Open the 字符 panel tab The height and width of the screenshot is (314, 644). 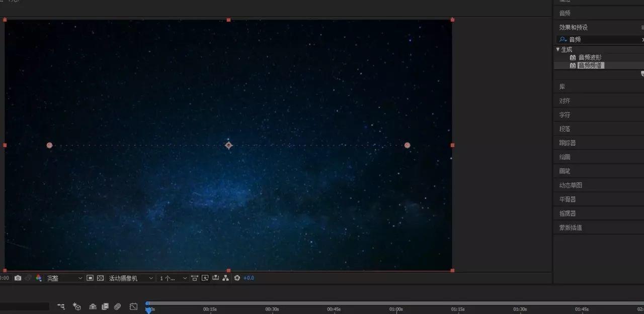(x=565, y=115)
